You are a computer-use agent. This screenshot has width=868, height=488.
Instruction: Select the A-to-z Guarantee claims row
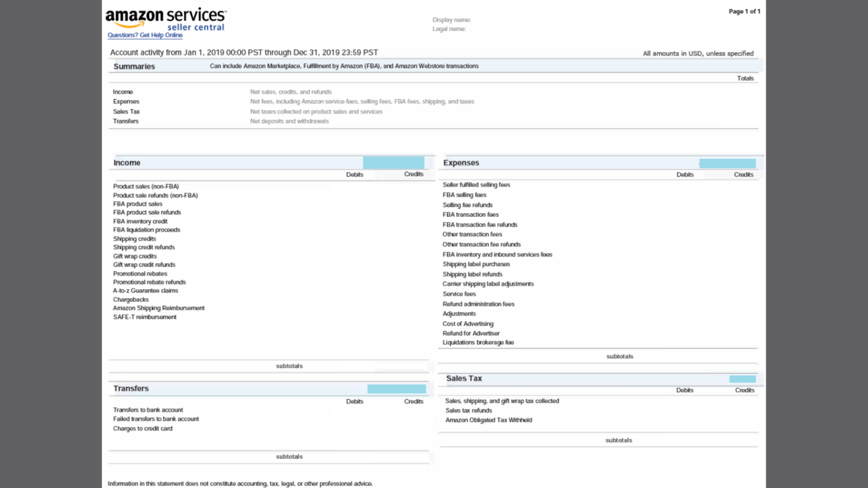145,291
